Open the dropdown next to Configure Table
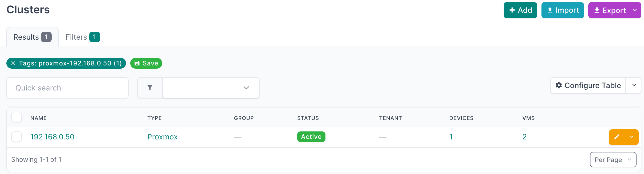The image size is (644, 174). (x=634, y=85)
